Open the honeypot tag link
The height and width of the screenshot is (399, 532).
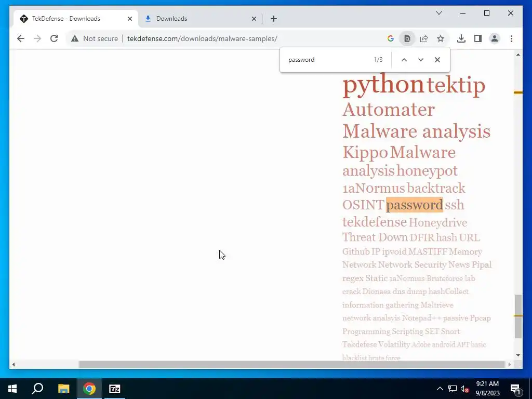(x=427, y=170)
